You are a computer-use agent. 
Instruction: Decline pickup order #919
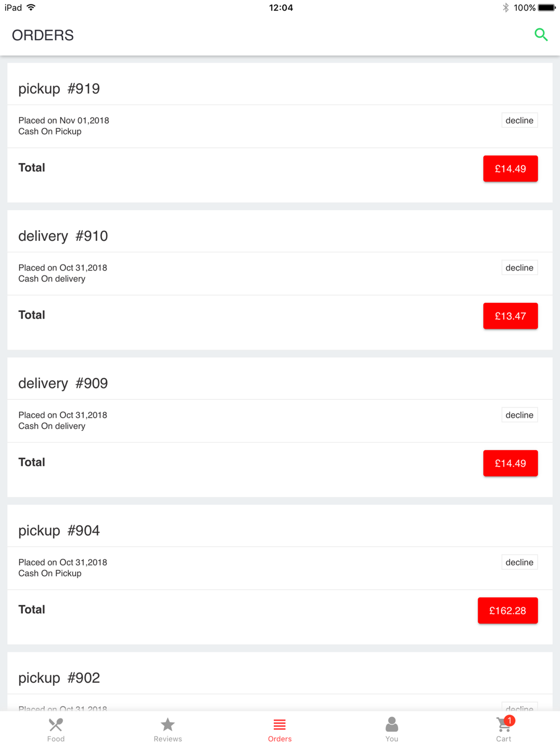[519, 120]
